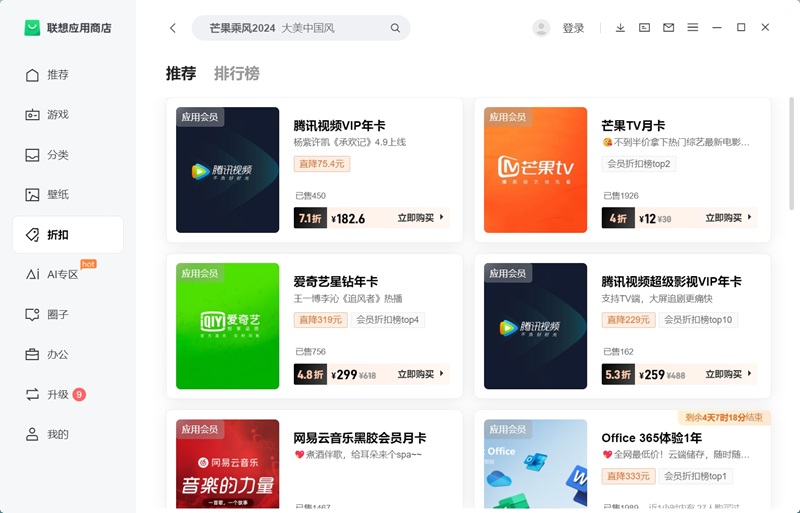The width and height of the screenshot is (800, 513).
Task: Open 办公 section label in sidebar
Action: [58, 354]
